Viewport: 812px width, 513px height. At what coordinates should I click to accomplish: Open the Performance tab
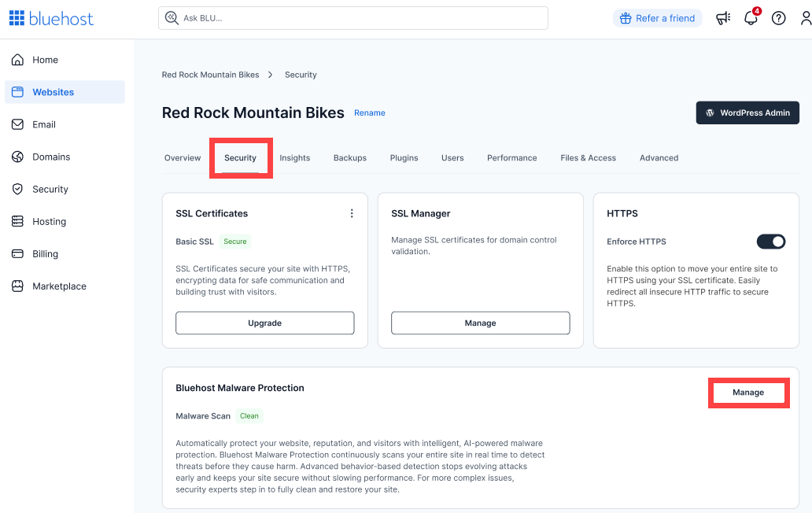511,157
